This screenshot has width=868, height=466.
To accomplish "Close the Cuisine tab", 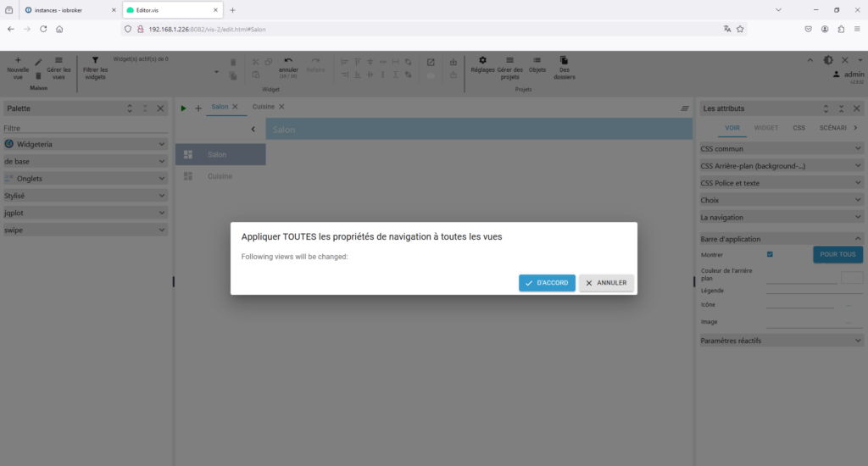I will [x=281, y=107].
